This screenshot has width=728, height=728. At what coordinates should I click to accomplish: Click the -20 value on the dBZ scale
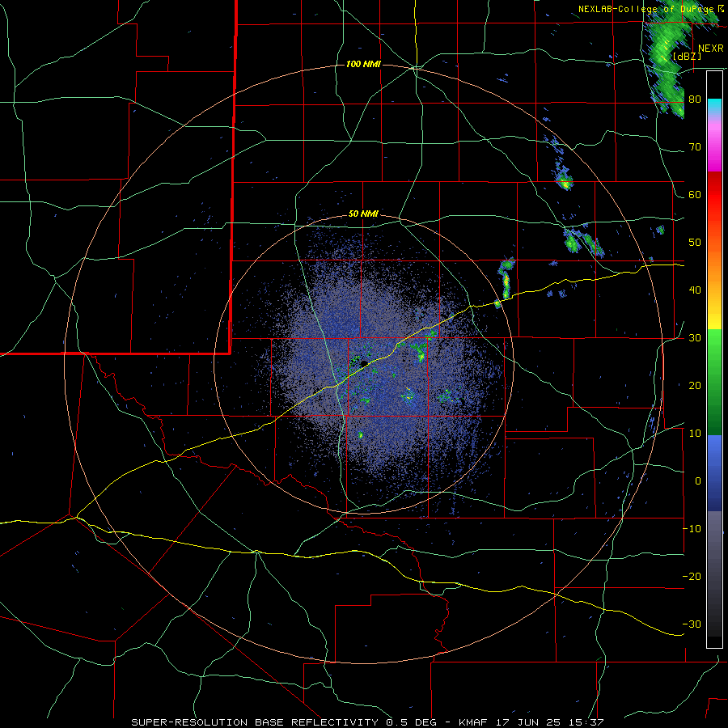692,576
